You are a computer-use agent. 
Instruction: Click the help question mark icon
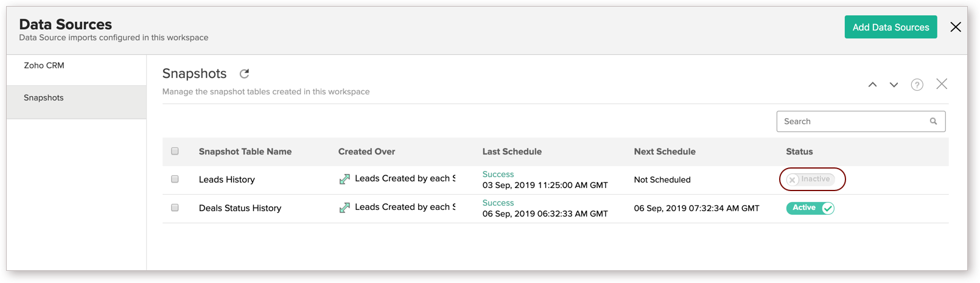tap(917, 85)
